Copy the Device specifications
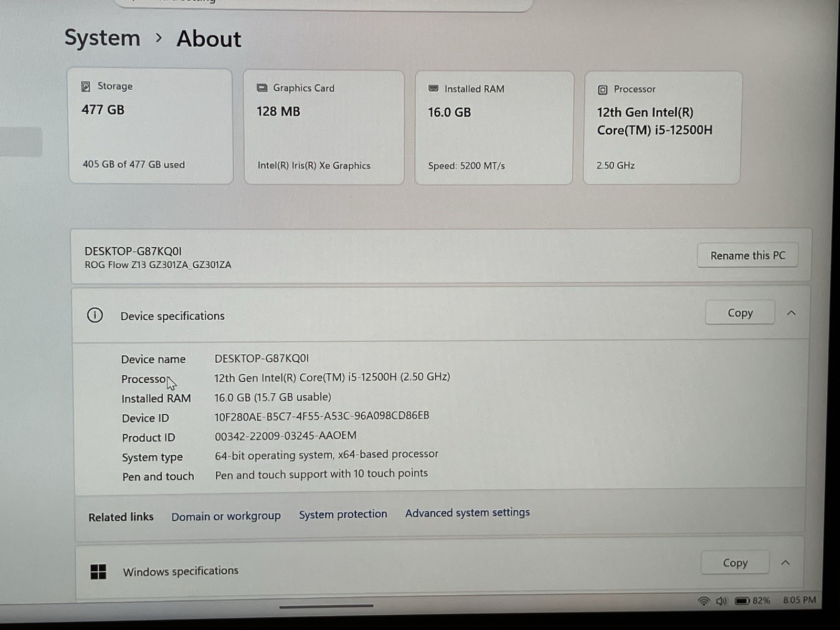The image size is (840, 630). (x=740, y=312)
